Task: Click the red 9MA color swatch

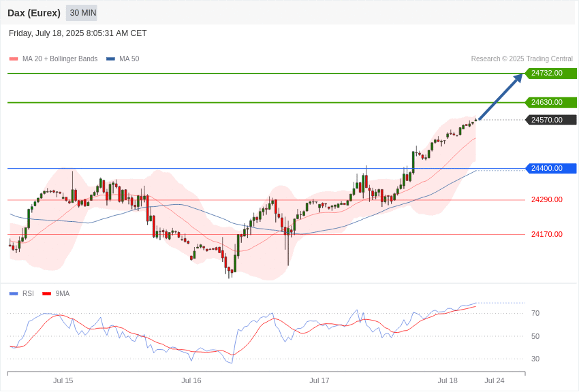Action: pyautogui.click(x=47, y=293)
